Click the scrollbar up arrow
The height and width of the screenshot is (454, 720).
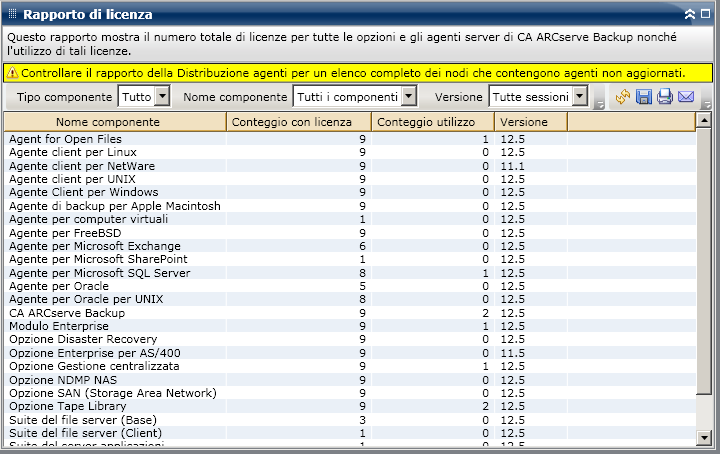tap(704, 121)
